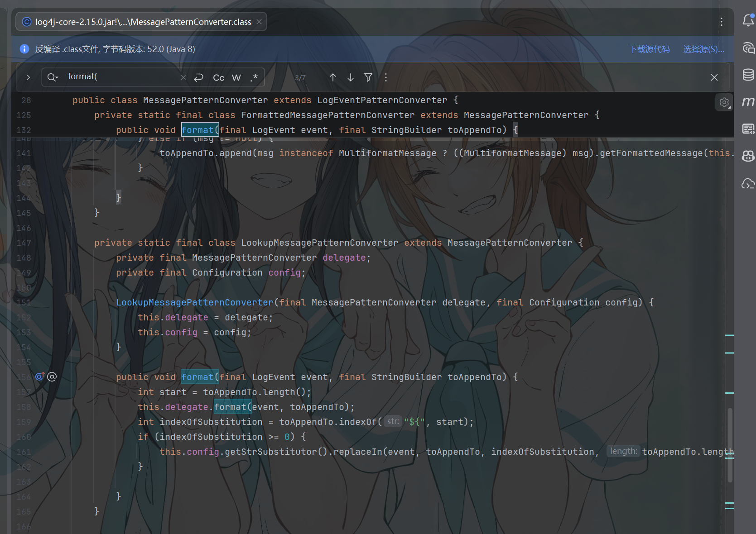Image resolution: width=756 pixels, height=534 pixels.
Task: Close the find bar
Action: tap(714, 77)
